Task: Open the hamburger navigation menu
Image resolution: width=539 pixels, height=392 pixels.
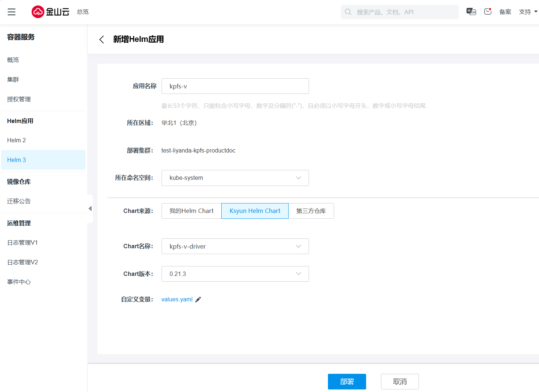Action: click(x=12, y=12)
